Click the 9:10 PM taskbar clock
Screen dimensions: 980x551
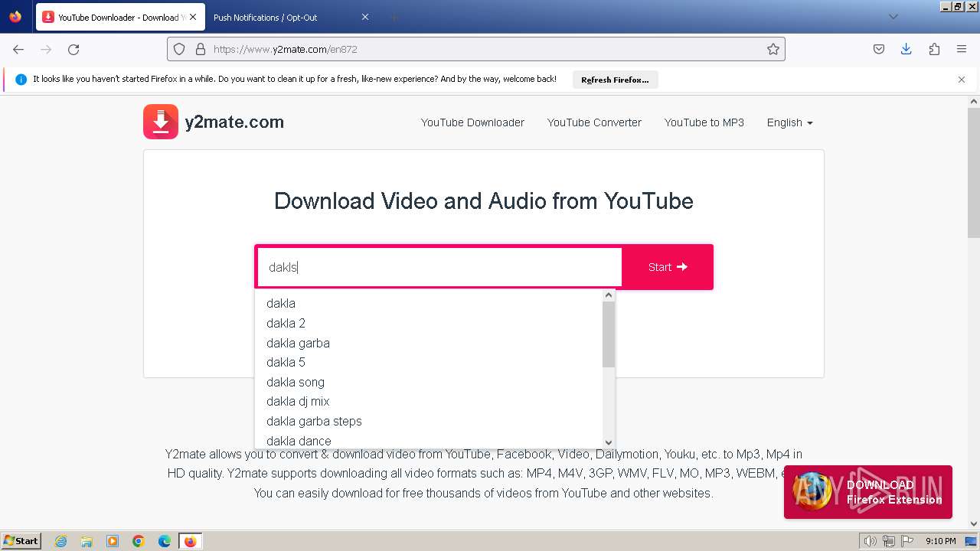(x=940, y=541)
